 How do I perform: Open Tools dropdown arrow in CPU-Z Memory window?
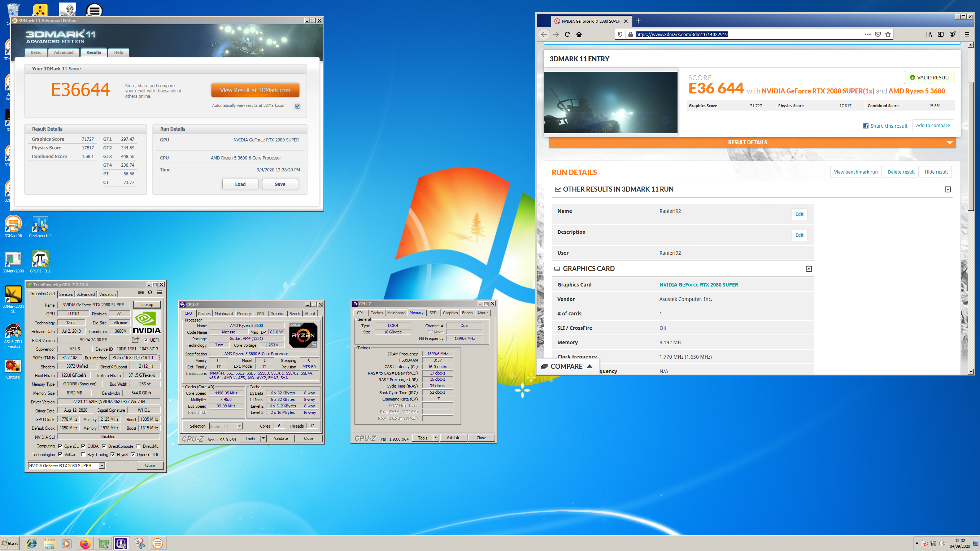click(x=436, y=438)
